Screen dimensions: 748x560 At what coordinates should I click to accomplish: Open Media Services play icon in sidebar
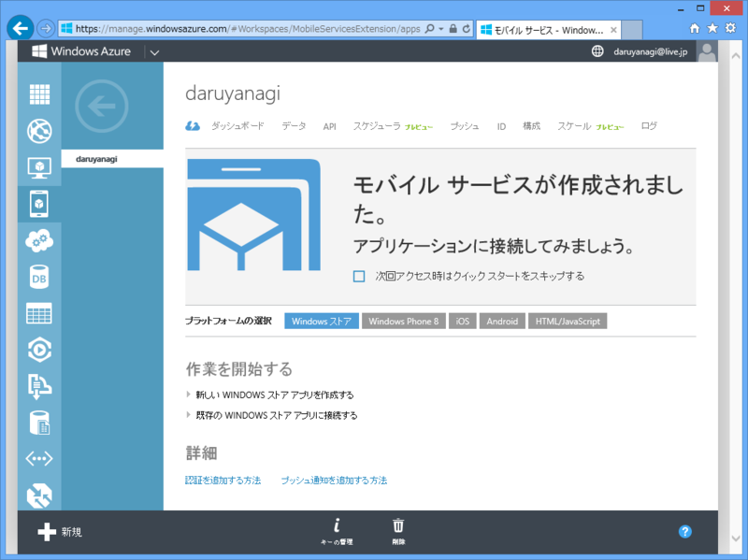[39, 350]
